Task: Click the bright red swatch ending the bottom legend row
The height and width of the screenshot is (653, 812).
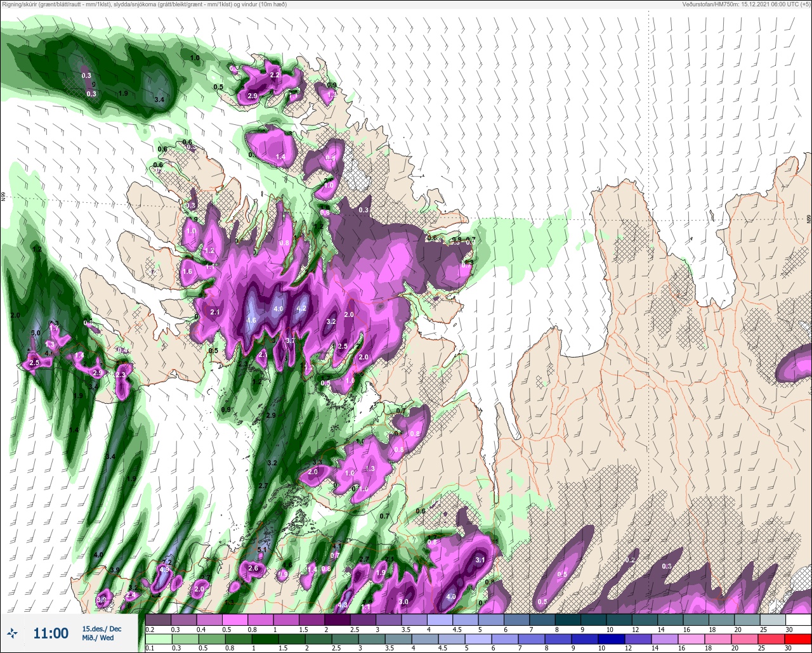Action: click(799, 639)
